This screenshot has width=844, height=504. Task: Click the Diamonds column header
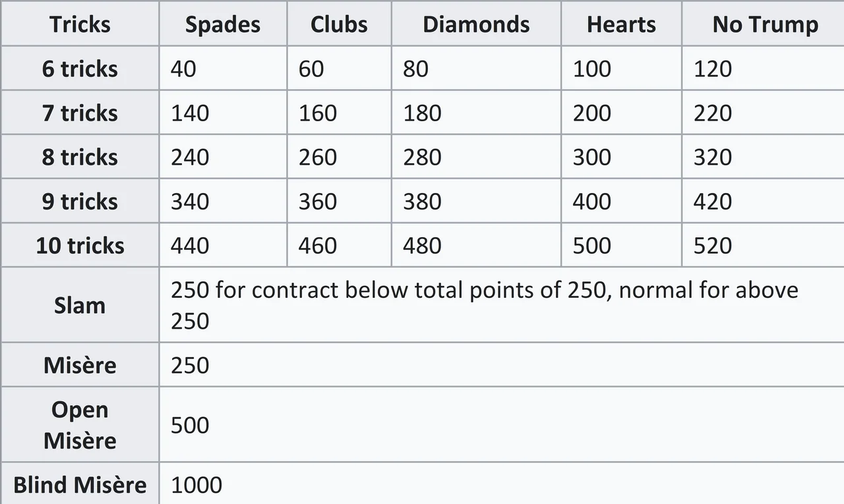pyautogui.click(x=476, y=24)
